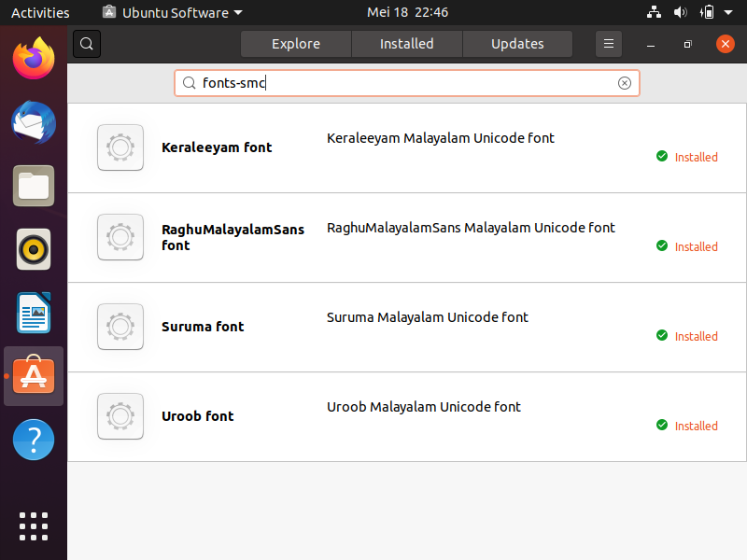Expand the Ubuntu Software app menu
The height and width of the screenshot is (560, 747).
click(173, 13)
